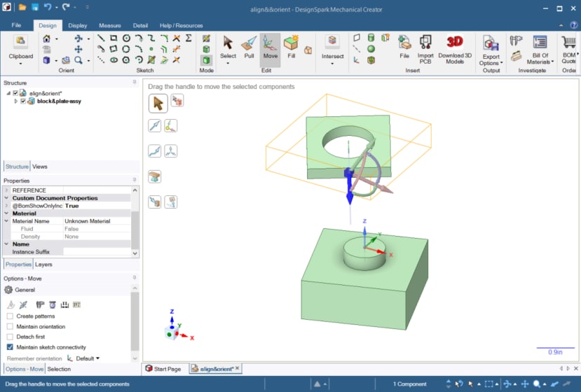This screenshot has width=581, height=392.
Task: Switch to the Display ribbon tab
Action: pyautogui.click(x=77, y=25)
